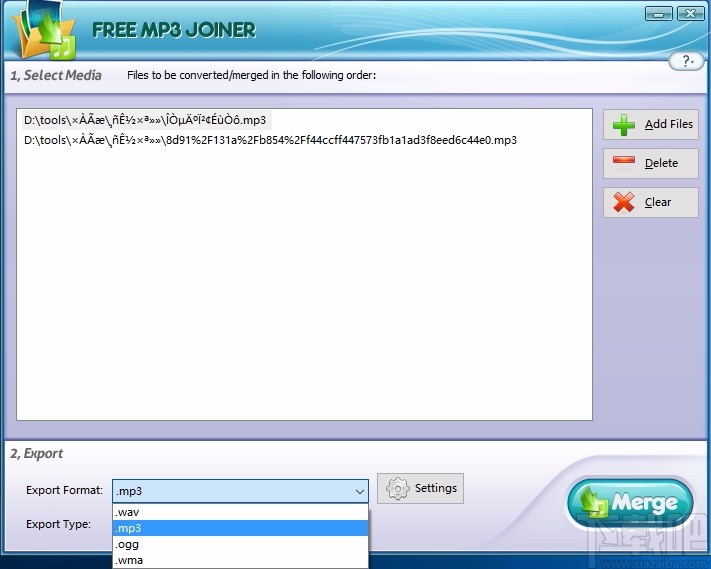Select the first mp3 file in the list
This screenshot has height=569, width=711.
coord(147,120)
